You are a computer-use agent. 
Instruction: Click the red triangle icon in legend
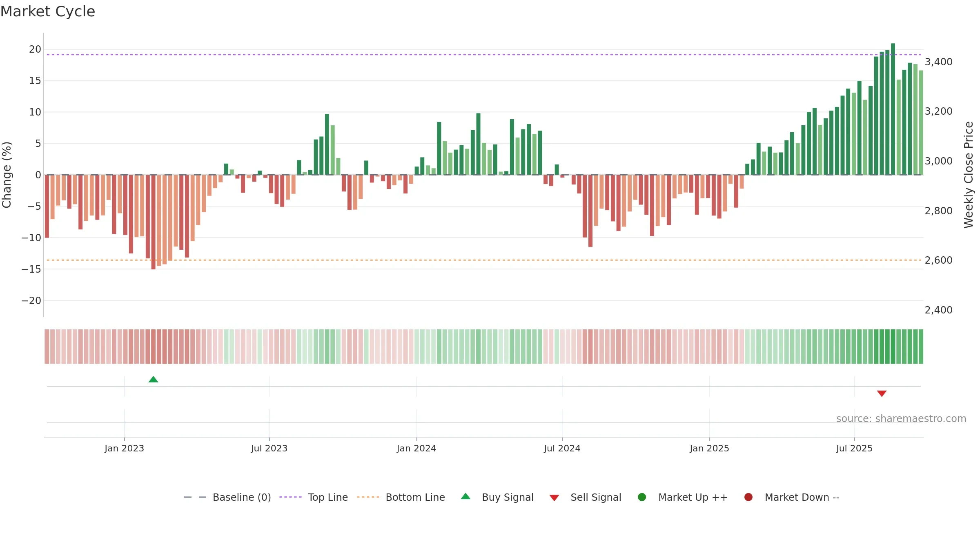[554, 498]
